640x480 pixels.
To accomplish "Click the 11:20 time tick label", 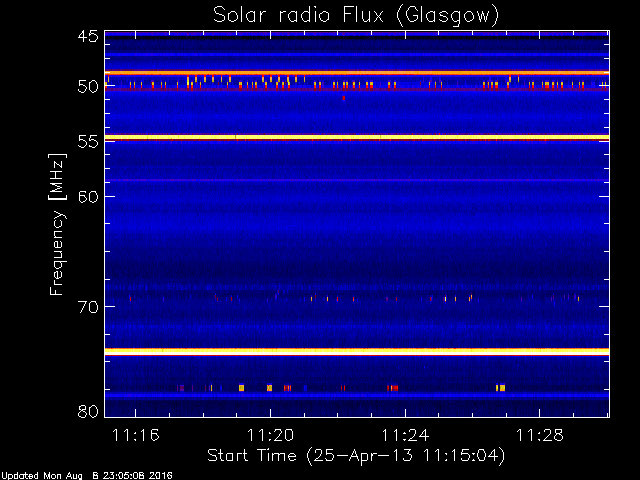I will pyautogui.click(x=270, y=435).
